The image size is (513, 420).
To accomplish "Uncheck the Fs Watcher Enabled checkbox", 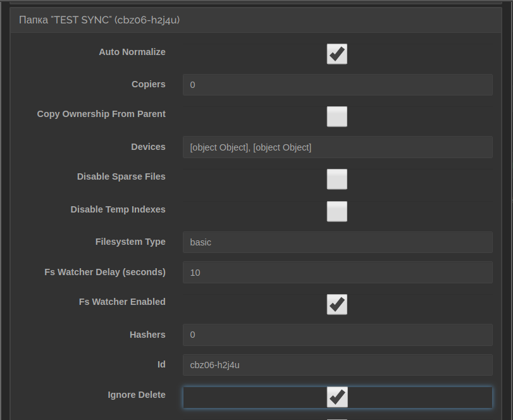I will point(337,304).
